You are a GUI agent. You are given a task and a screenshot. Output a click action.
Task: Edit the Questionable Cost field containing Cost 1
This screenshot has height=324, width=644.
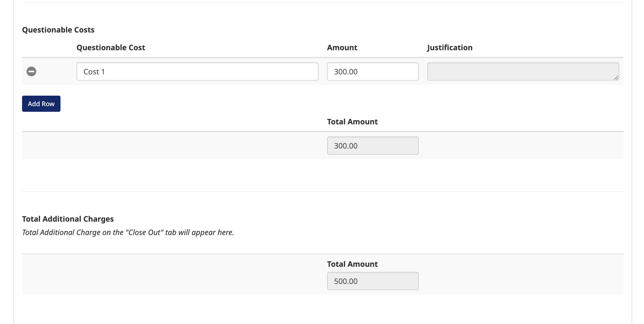[198, 71]
